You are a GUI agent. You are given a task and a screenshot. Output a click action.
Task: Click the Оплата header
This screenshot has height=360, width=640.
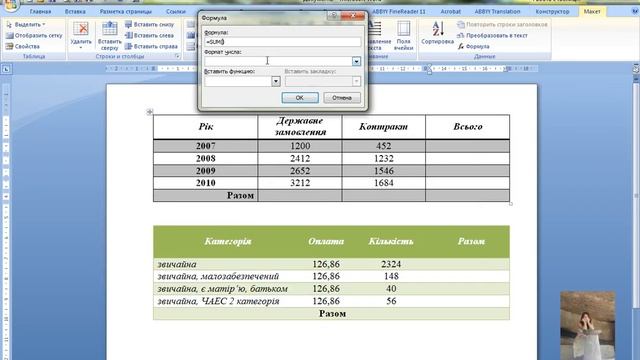pos(326,242)
